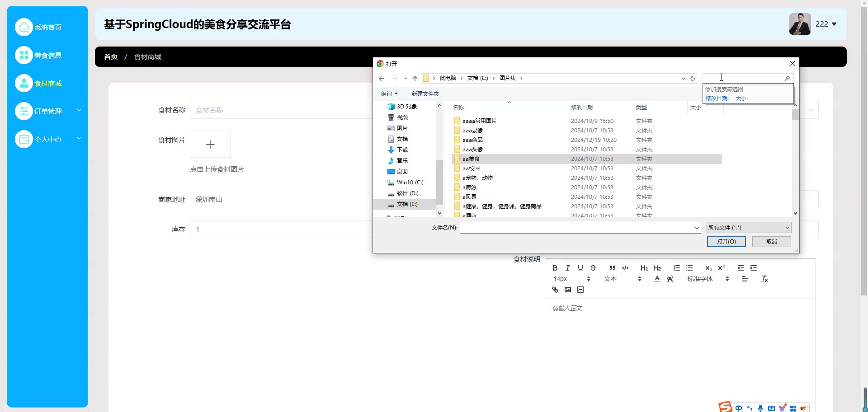
Task: Apply subscript formatting
Action: 708,268
